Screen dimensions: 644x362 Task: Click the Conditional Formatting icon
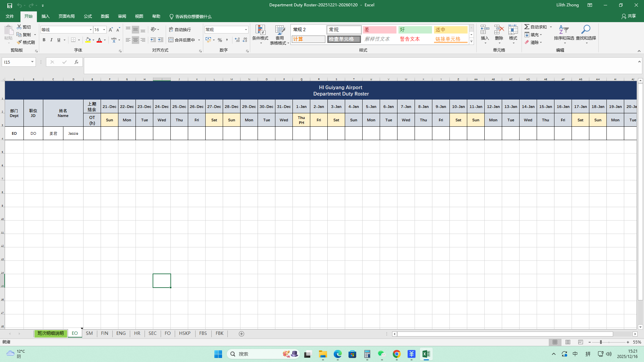point(260,30)
